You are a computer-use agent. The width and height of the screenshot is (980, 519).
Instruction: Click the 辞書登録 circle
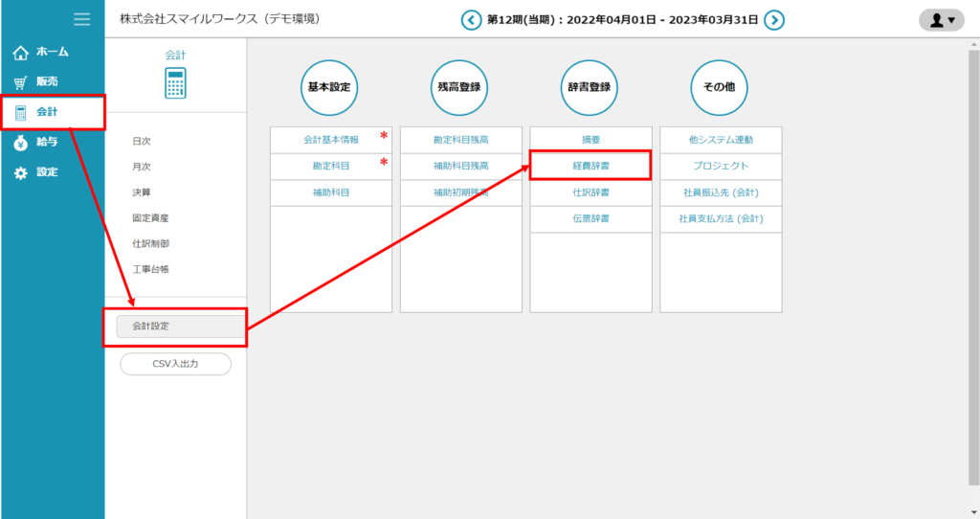pos(590,87)
